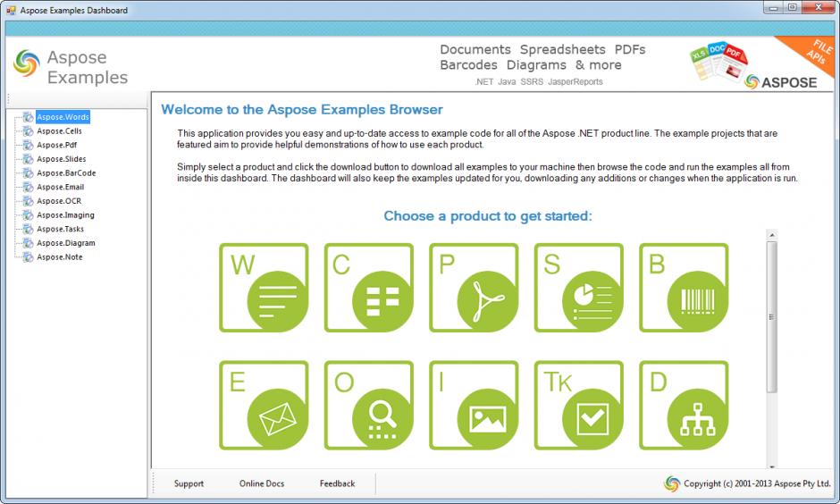Click the FILE APIs orange corner ribbon

(x=814, y=53)
